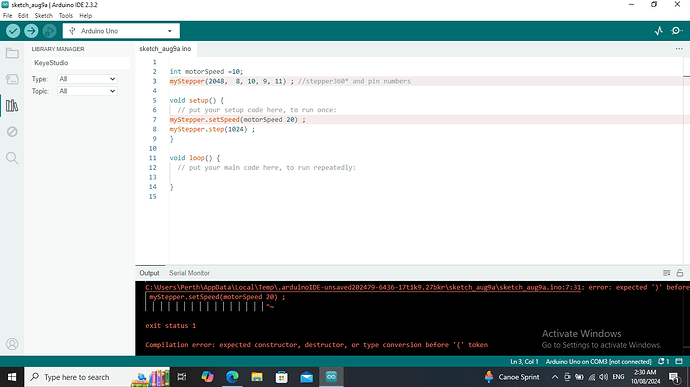Click Arduino Uno on COM3 status entry
The width and height of the screenshot is (690, 387).
click(598, 361)
